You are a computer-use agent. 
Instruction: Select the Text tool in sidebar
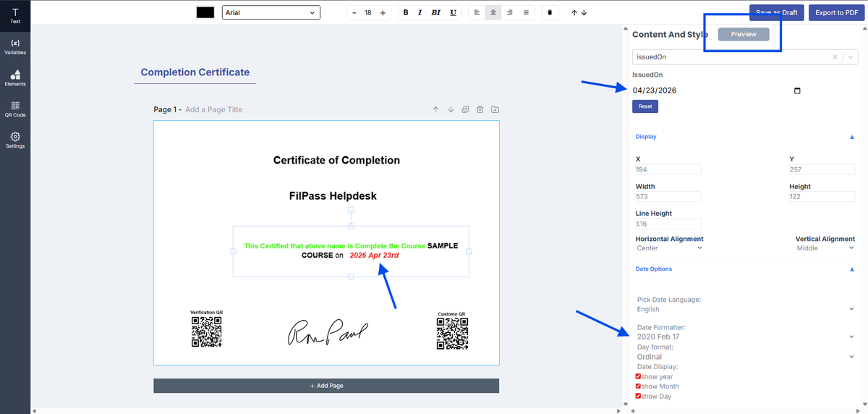pos(15,16)
